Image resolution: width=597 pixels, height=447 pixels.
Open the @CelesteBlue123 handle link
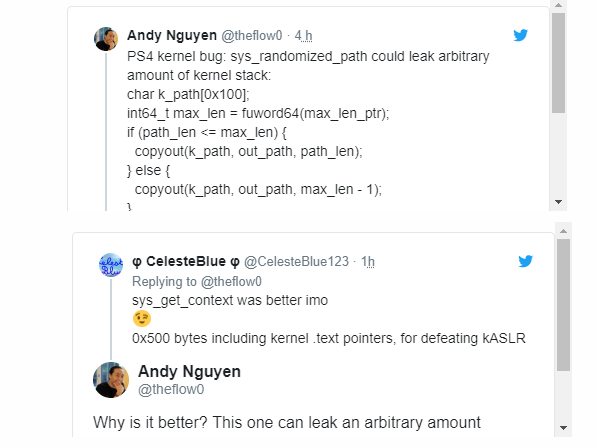pyautogui.click(x=296, y=262)
